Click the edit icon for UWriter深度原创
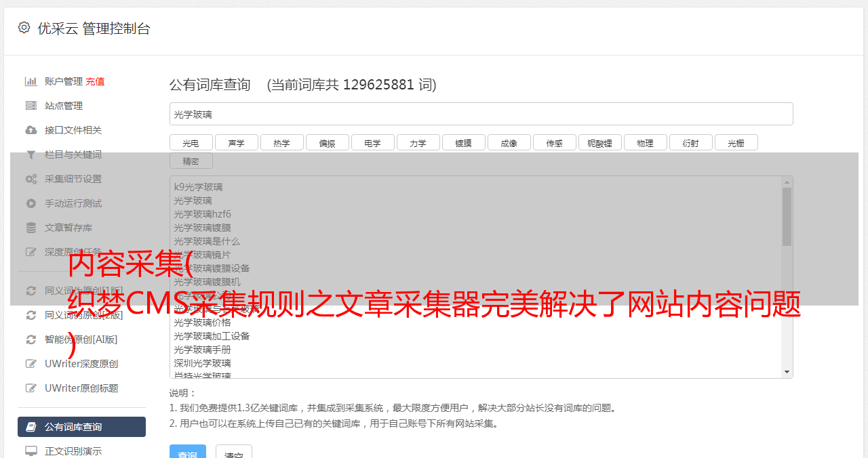This screenshot has height=458, width=868. click(31, 364)
